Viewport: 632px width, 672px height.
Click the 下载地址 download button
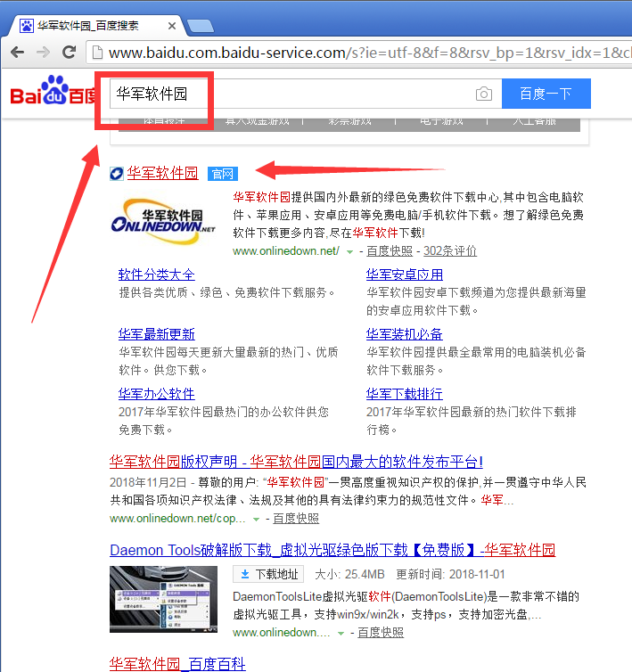point(268,574)
